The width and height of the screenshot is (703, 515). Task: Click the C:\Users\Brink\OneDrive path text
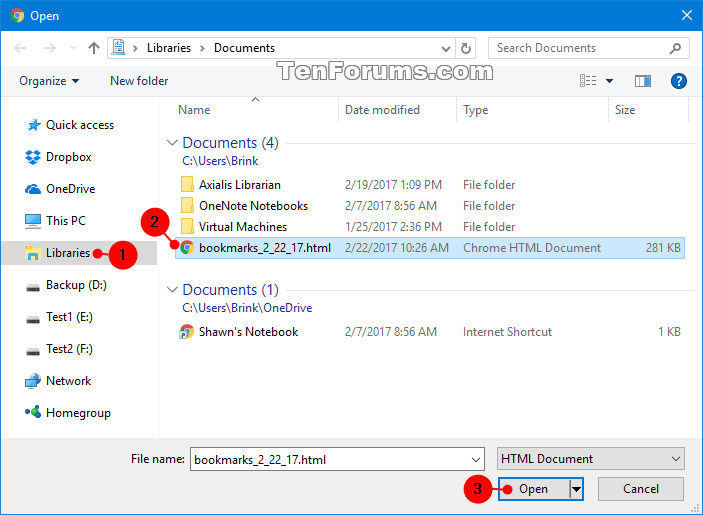click(x=247, y=308)
